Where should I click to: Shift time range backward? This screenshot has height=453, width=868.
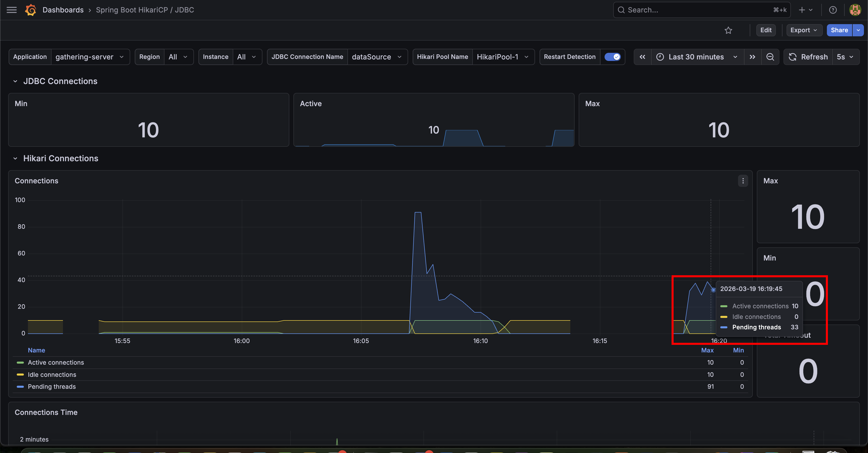coord(642,57)
